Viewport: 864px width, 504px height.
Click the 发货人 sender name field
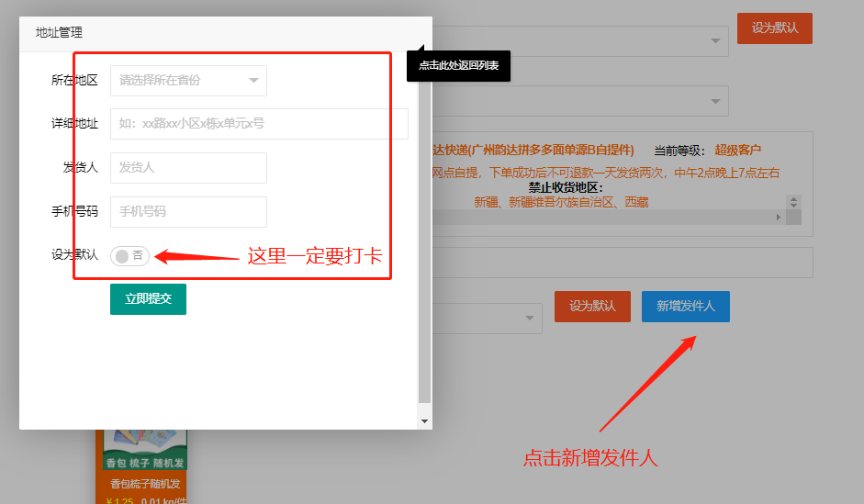pos(188,168)
